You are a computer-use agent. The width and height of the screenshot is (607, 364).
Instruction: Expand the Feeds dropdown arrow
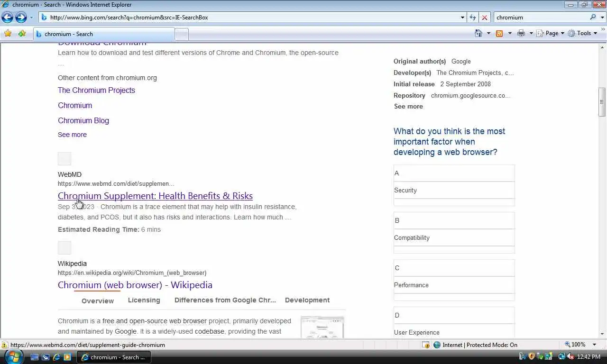(x=510, y=33)
